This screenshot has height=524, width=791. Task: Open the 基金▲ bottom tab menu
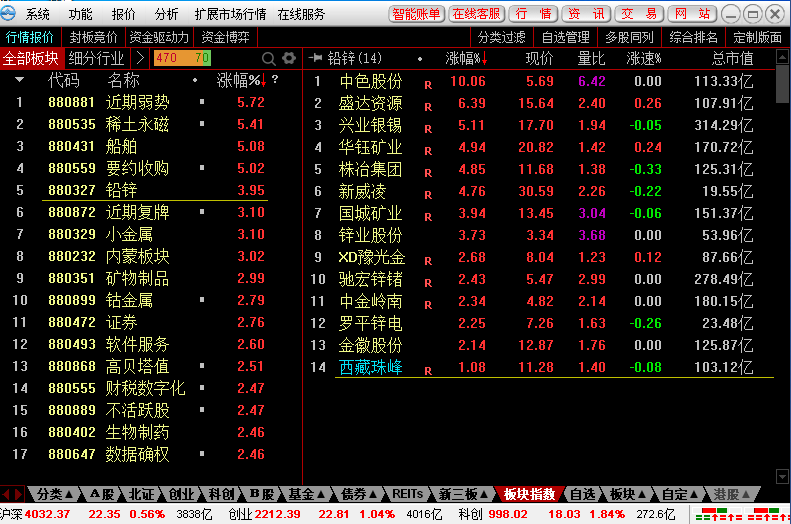[x=306, y=494]
